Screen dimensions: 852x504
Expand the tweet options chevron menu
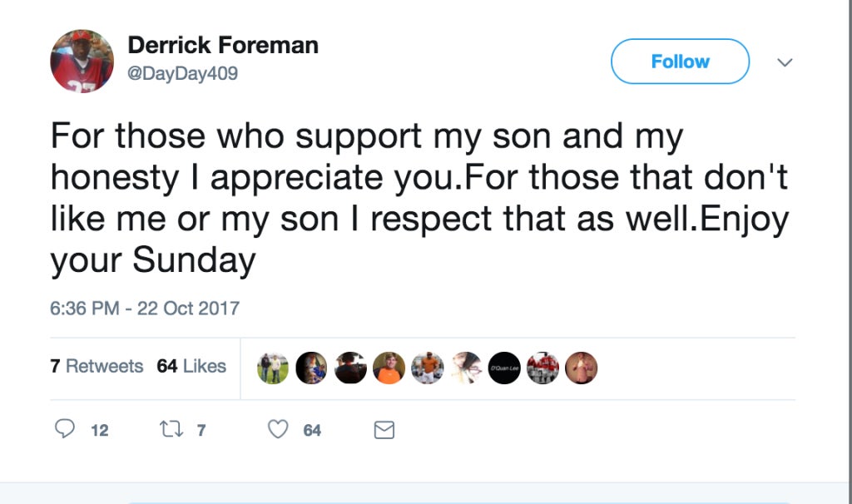tap(785, 62)
